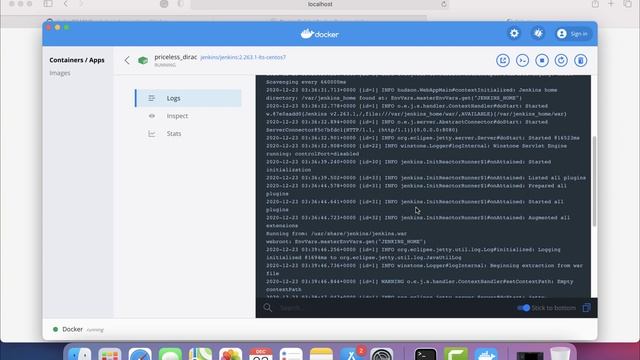The height and width of the screenshot is (360, 640).
Task: Open Safari from the Dock
Action: 140,354
